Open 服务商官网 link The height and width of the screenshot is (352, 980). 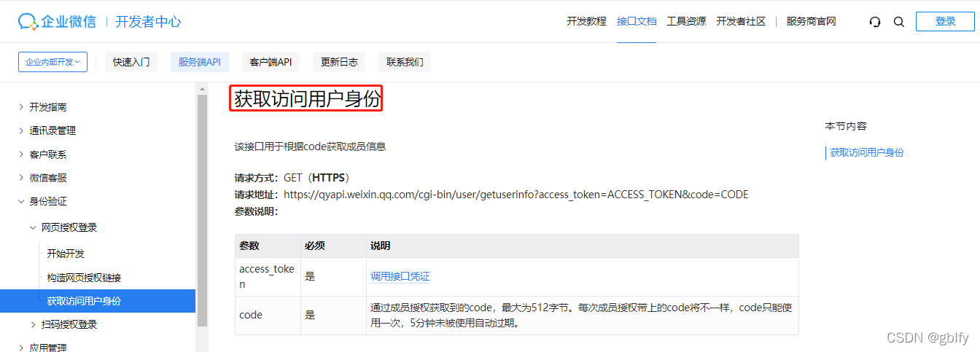(x=811, y=21)
